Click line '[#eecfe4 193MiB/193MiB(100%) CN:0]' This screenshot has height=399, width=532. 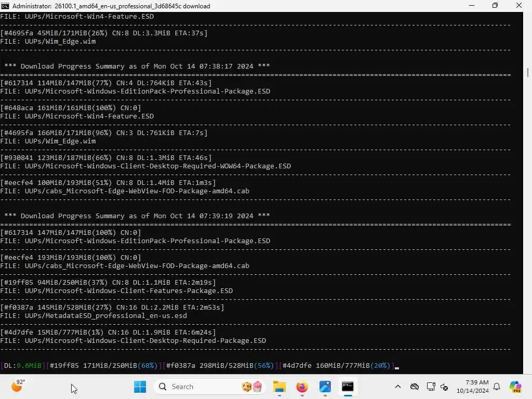click(x=71, y=258)
